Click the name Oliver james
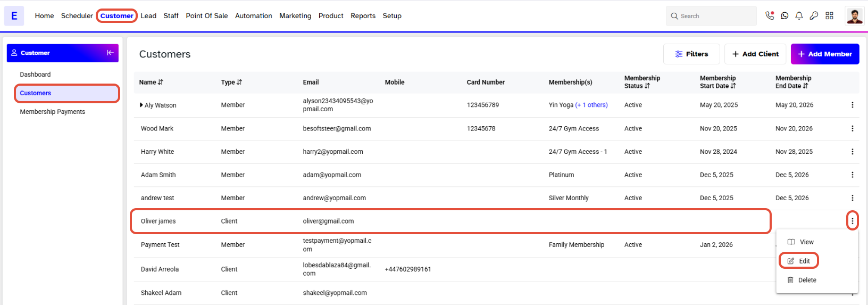868x305 pixels. [158, 221]
